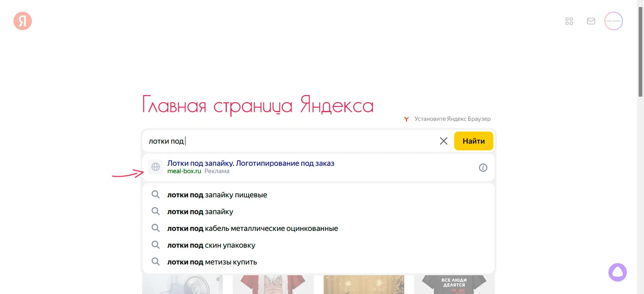Pick suggestion 'лотки под кабель металлические оцинкованные'

(x=252, y=229)
